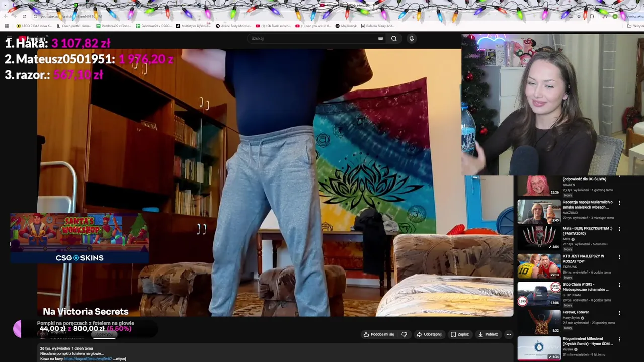Click the KACZUSIO channel name
This screenshot has height=362, width=644.
click(570, 213)
